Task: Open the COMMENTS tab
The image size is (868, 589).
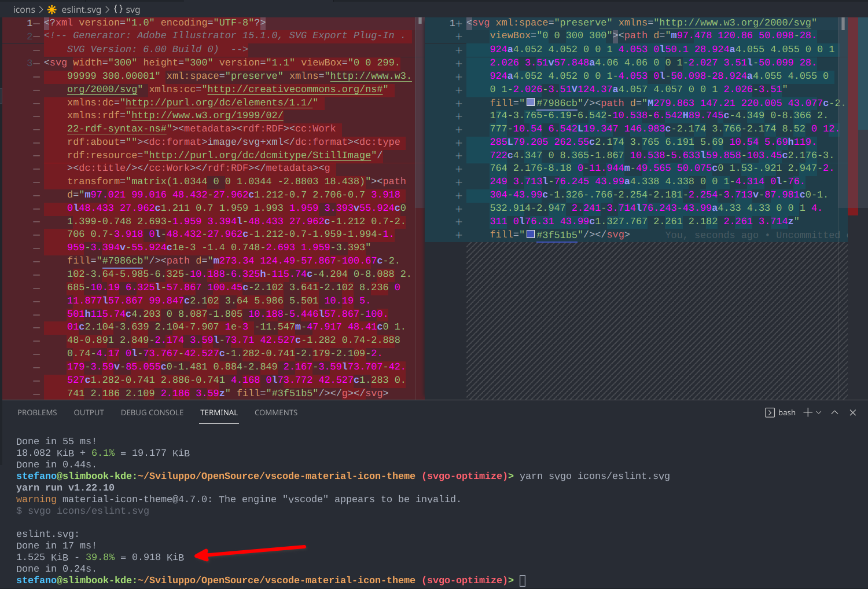Action: click(x=276, y=412)
